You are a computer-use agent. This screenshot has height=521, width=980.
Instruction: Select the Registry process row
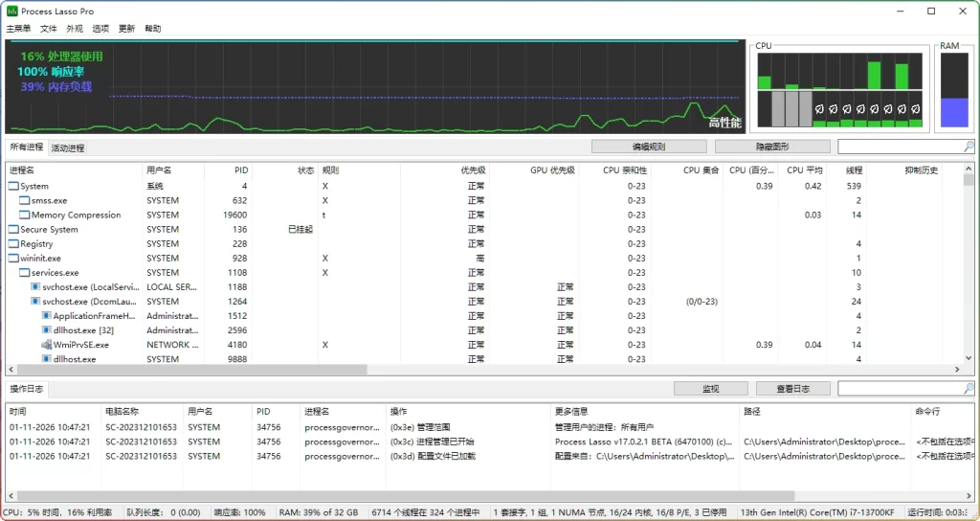[484, 244]
